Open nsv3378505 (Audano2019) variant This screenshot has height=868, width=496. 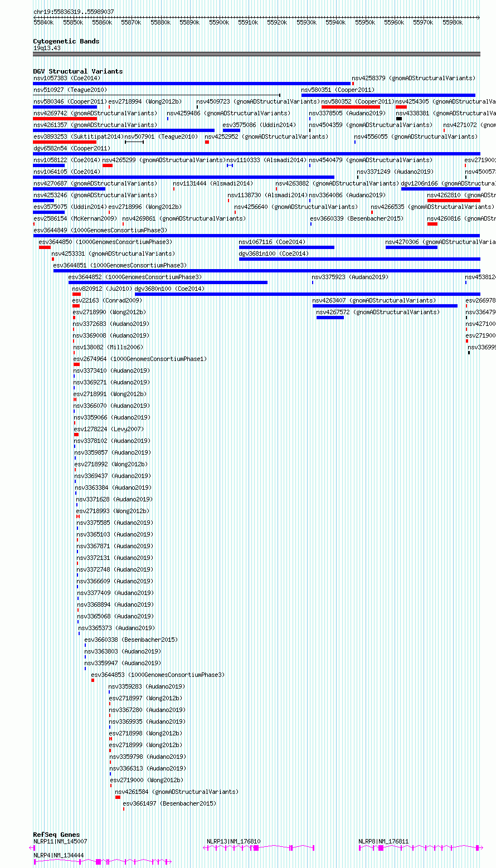(347, 113)
